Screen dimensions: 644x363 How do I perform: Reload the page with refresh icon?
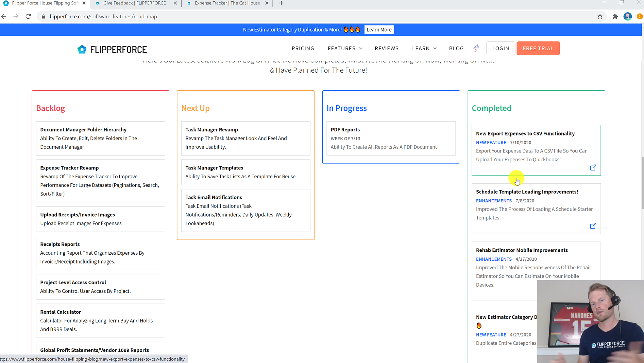tap(28, 16)
